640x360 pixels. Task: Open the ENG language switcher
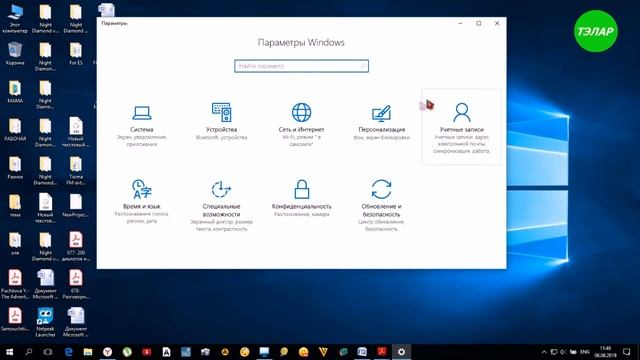(x=584, y=352)
